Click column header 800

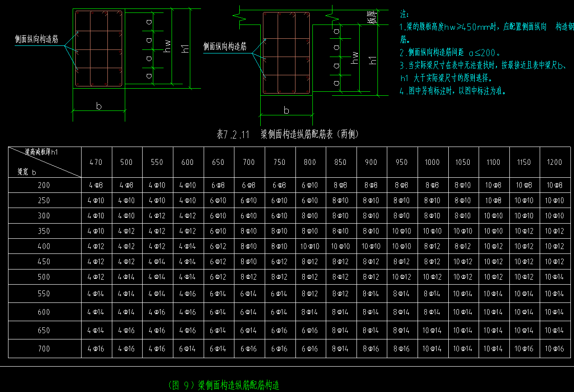click(x=310, y=162)
